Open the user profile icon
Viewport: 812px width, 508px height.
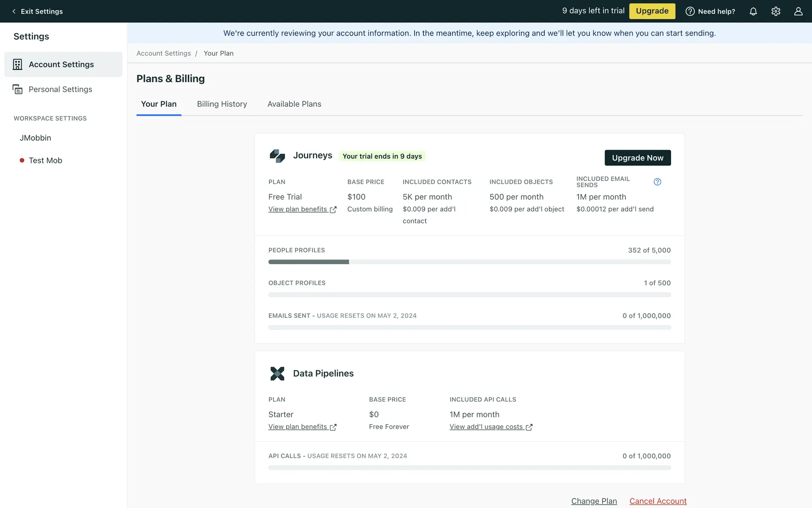click(798, 11)
